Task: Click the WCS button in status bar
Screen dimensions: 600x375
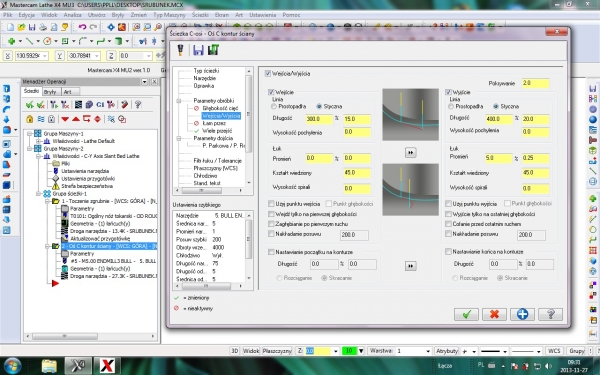Action: 554,351
